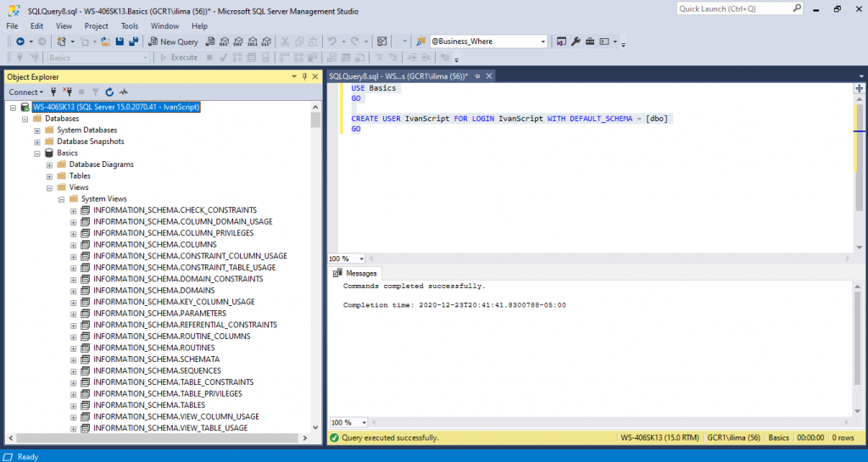Select INFORMATION_SCHEMA.TABLES view in the tree
The height and width of the screenshot is (462, 868).
(x=149, y=405)
